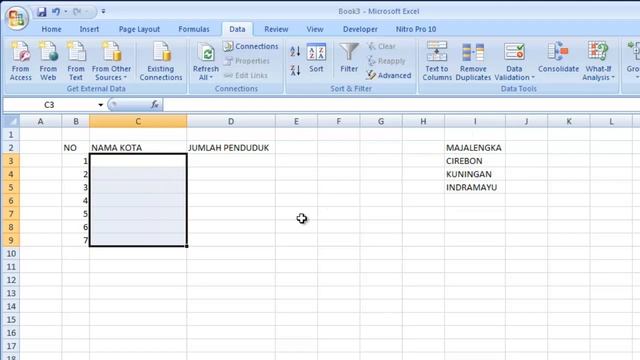
Task: Switch to the Review tab
Action: 276,29
